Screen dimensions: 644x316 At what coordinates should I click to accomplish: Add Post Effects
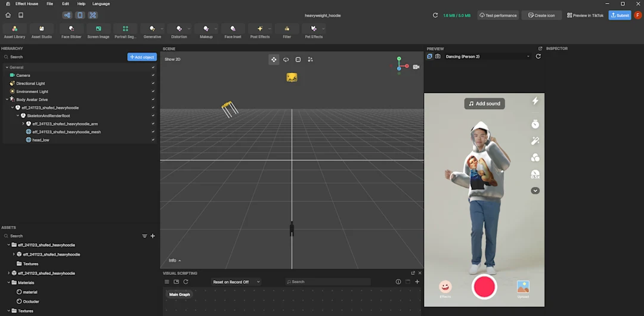pos(259,32)
